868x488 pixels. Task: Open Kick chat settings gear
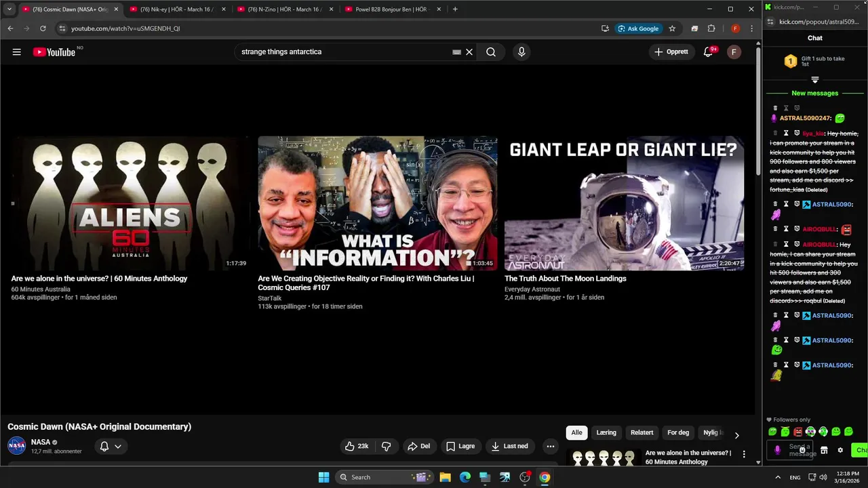(x=840, y=450)
